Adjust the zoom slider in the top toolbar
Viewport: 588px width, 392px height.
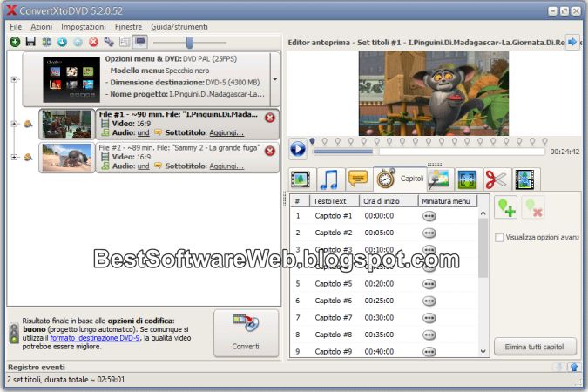pos(190,42)
